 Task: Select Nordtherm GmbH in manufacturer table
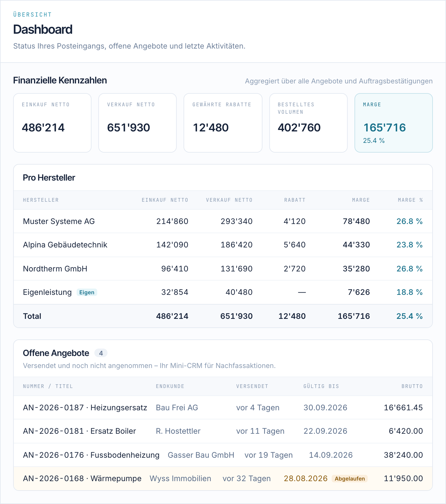coord(55,269)
